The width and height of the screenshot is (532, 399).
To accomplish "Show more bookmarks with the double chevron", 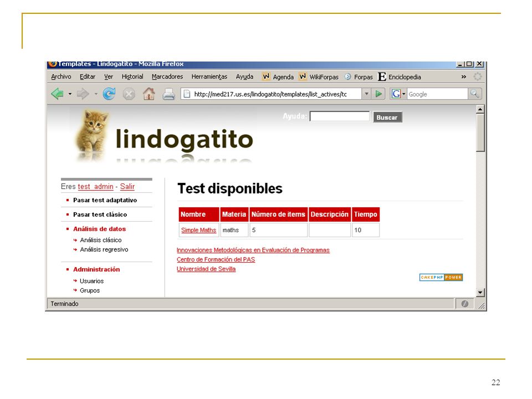I will tap(463, 76).
